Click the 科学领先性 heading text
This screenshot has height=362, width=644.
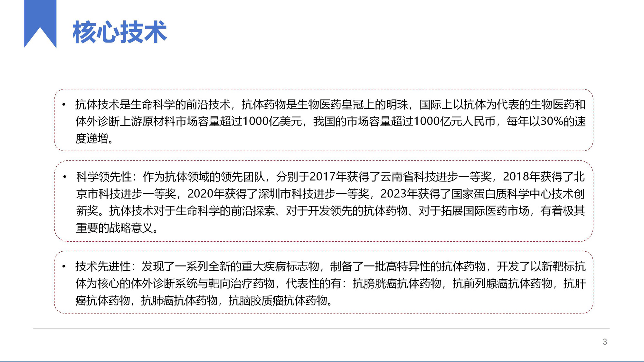(104, 177)
